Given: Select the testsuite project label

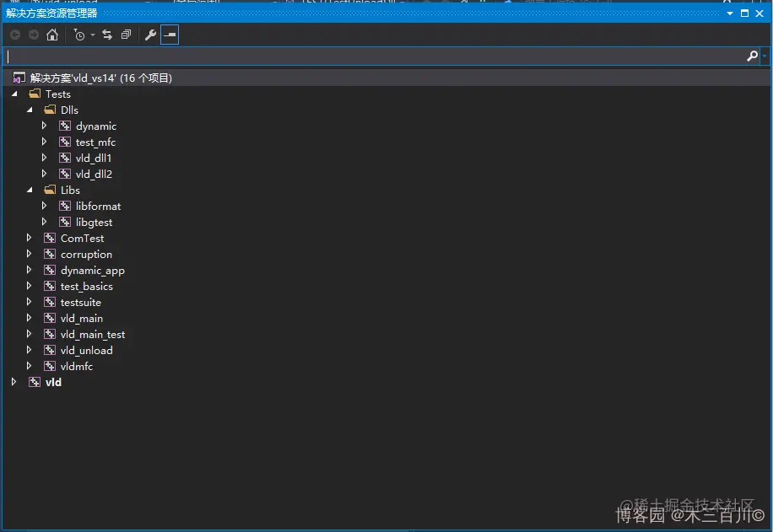Looking at the screenshot, I should point(81,303).
